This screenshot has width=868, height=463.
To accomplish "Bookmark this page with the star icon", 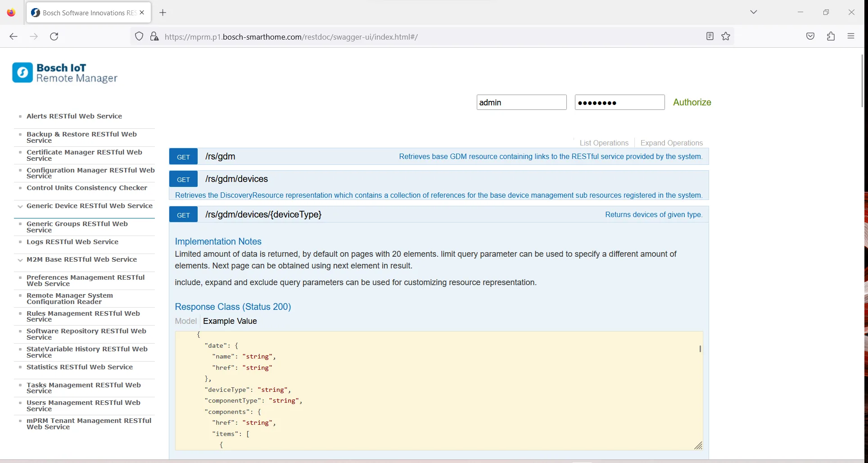I will [x=726, y=36].
